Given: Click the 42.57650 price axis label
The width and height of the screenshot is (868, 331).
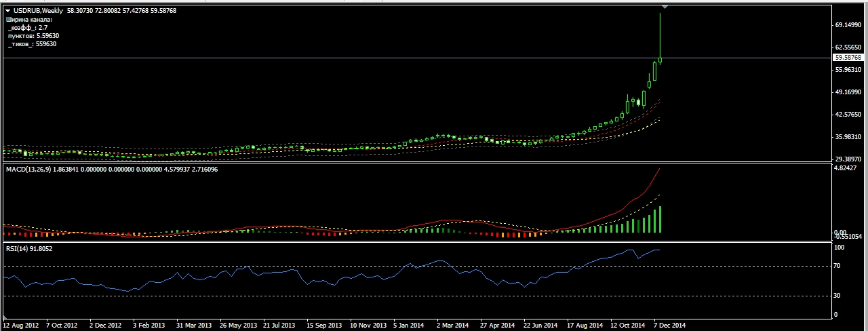Looking at the screenshot, I should [x=848, y=114].
